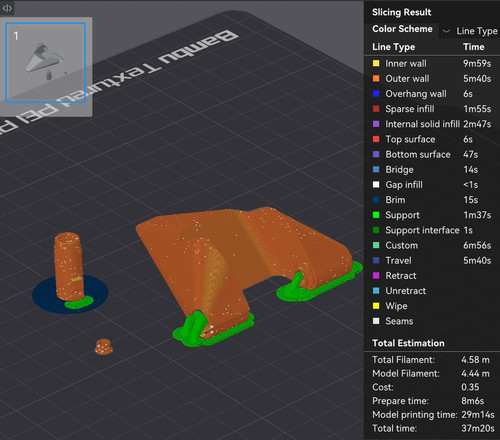The height and width of the screenshot is (440, 500).
Task: Click the purple Internal solid infill swatch
Action: (376, 124)
